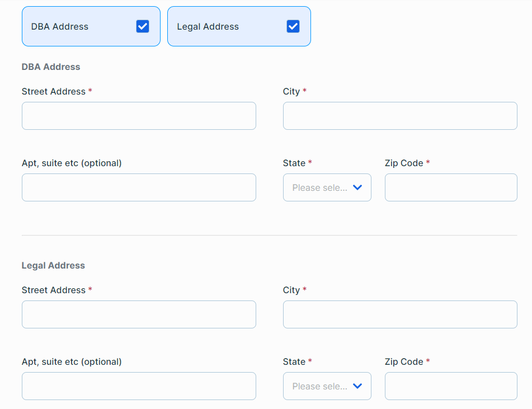Click the chevron arrow in Legal State selector

[358, 386]
